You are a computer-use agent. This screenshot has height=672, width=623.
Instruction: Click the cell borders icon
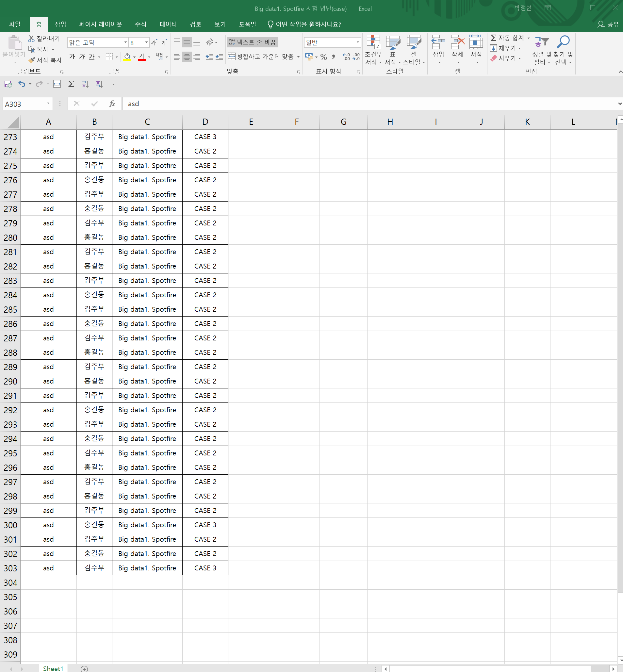tap(109, 57)
